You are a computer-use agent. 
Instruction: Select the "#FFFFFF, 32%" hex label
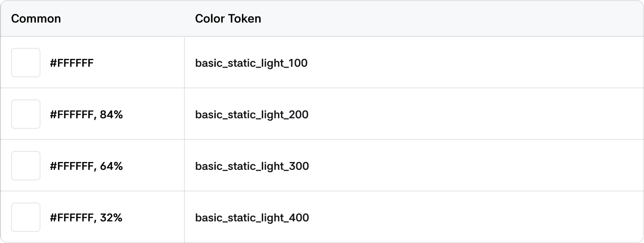point(86,218)
